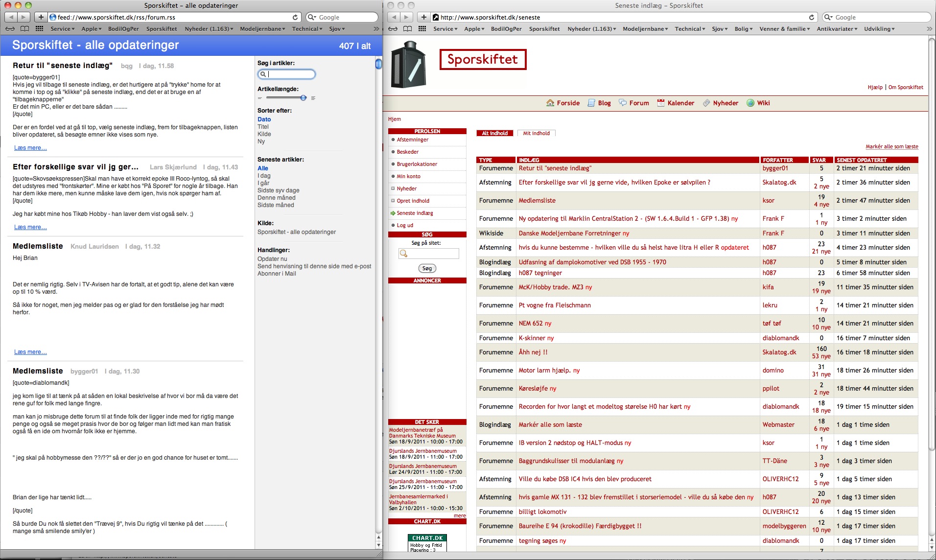Screen dimensions: 936x560
Task: Click Hjælp link at top right
Action: click(875, 87)
